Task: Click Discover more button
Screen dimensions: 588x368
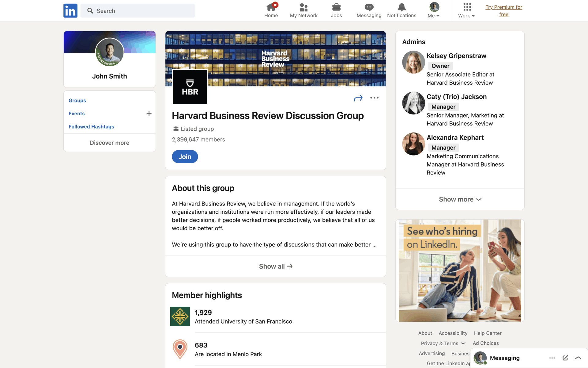Action: pos(110,143)
